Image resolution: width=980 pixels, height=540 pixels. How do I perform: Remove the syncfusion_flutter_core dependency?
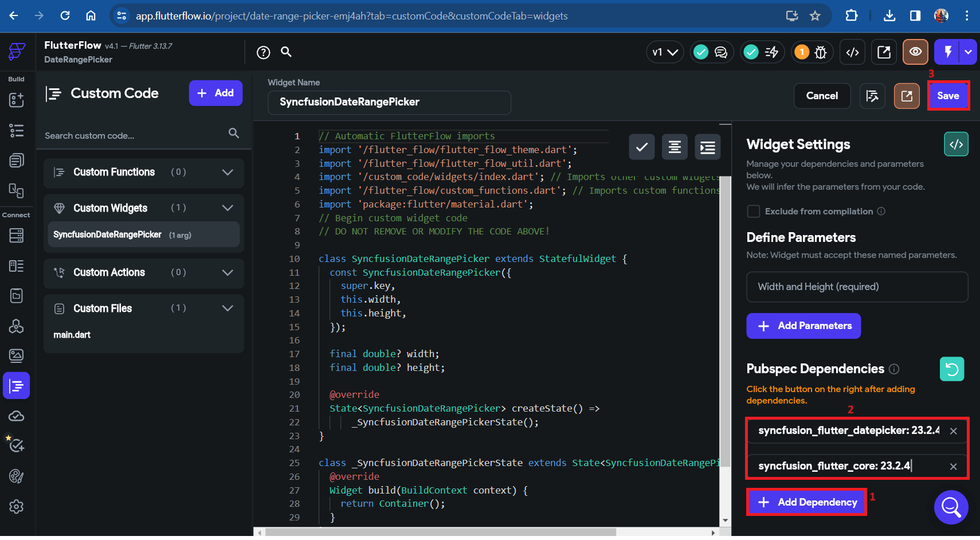pos(954,467)
